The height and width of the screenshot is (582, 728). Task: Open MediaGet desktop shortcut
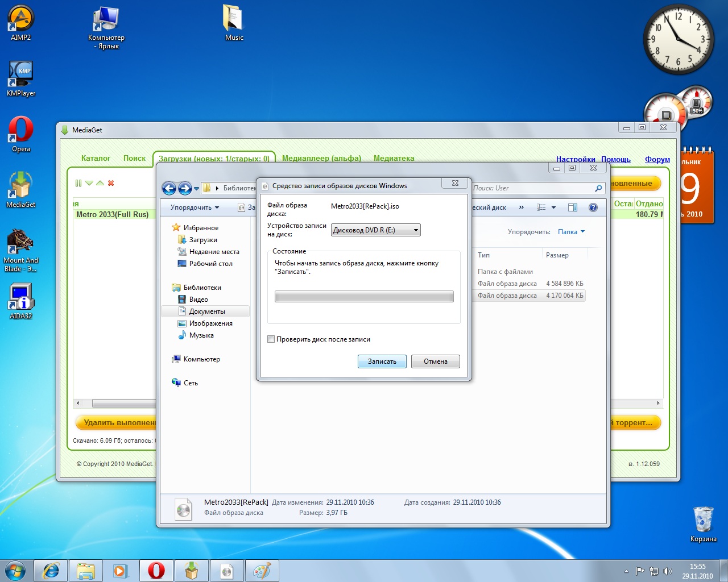pos(21,190)
